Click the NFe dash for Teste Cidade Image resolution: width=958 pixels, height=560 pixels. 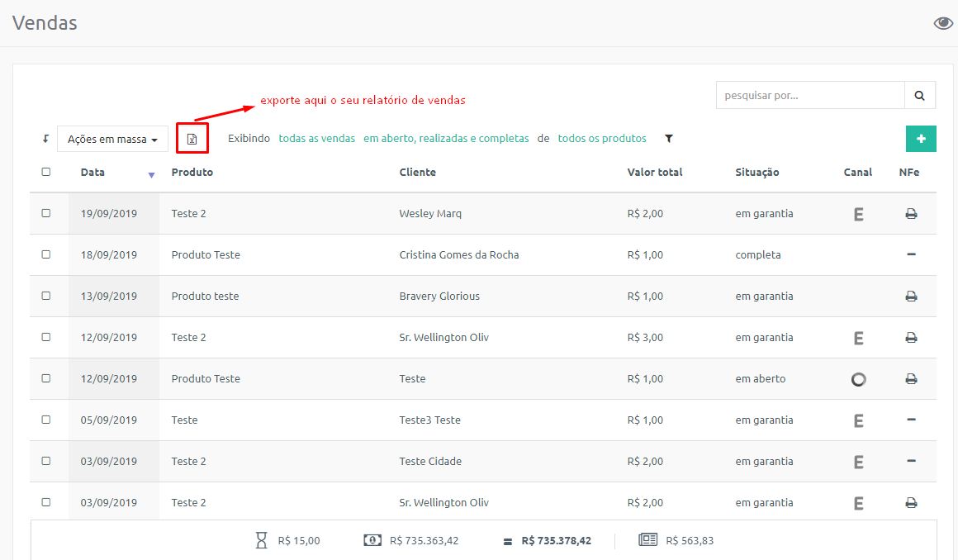point(911,460)
